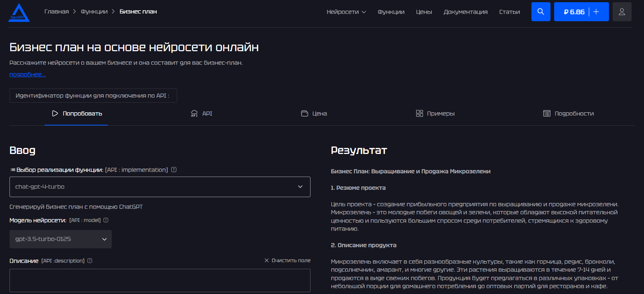Switch to the Цена tab
Viewport: 644px width, 294px height.
tap(314, 113)
